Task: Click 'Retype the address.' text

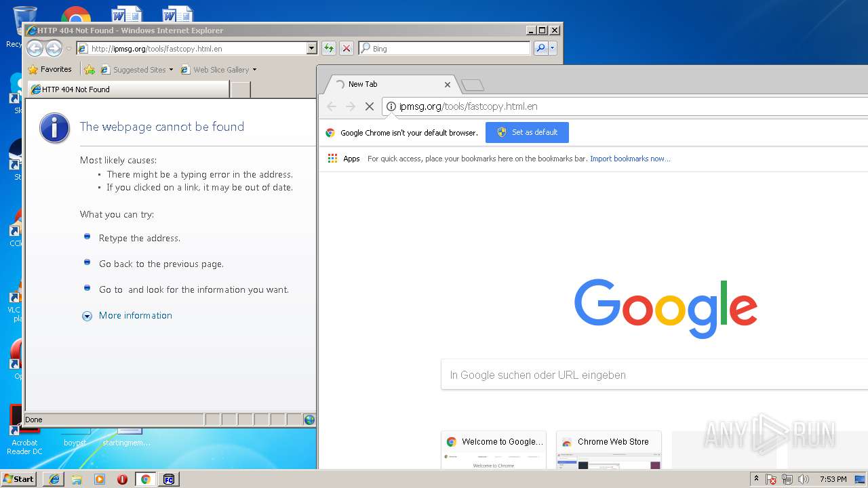Action: pos(140,238)
